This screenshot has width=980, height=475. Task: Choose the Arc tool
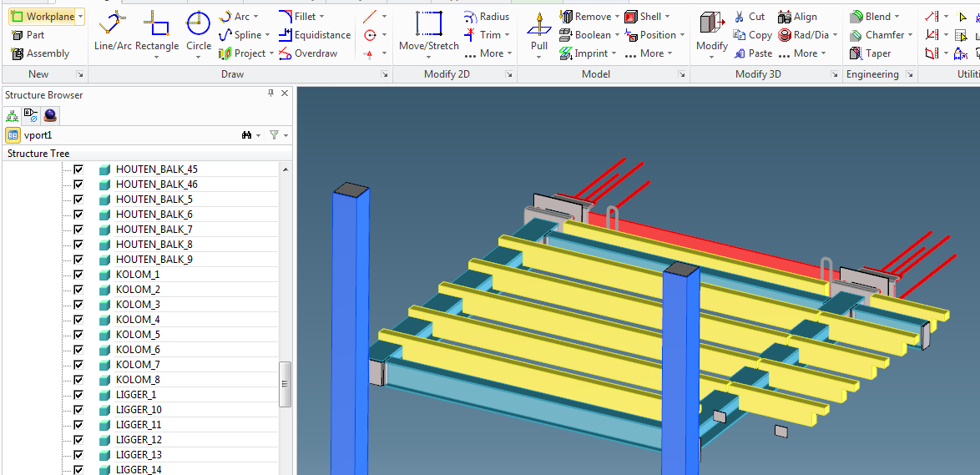[238, 17]
